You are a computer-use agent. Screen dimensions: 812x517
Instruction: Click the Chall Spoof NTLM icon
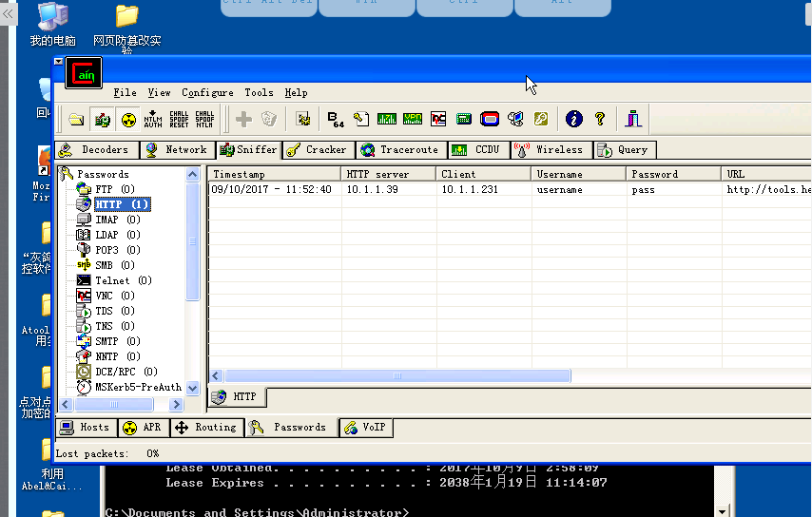tap(204, 120)
